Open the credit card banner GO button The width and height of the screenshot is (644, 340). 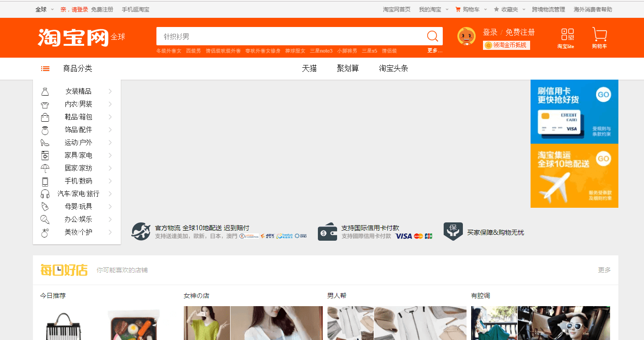(x=604, y=95)
